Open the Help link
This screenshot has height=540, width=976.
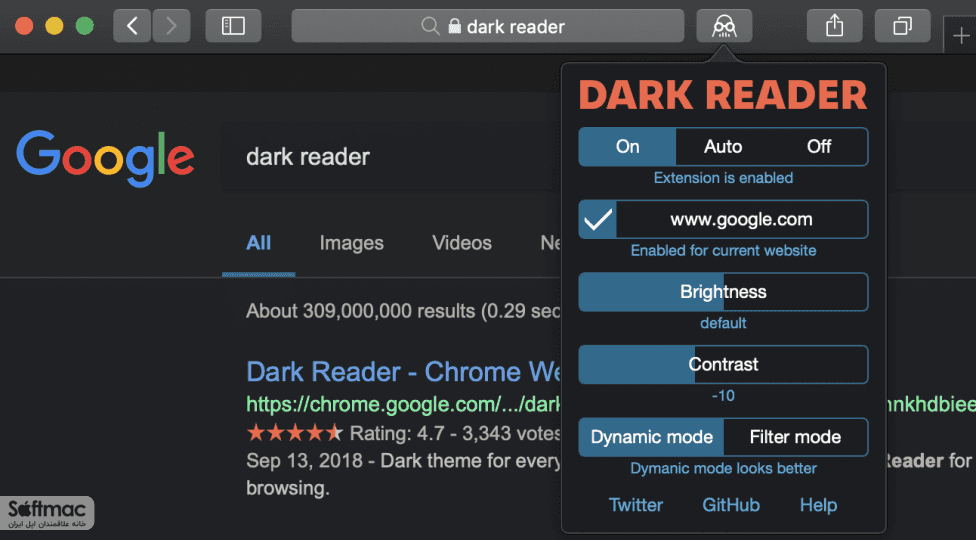click(x=818, y=505)
